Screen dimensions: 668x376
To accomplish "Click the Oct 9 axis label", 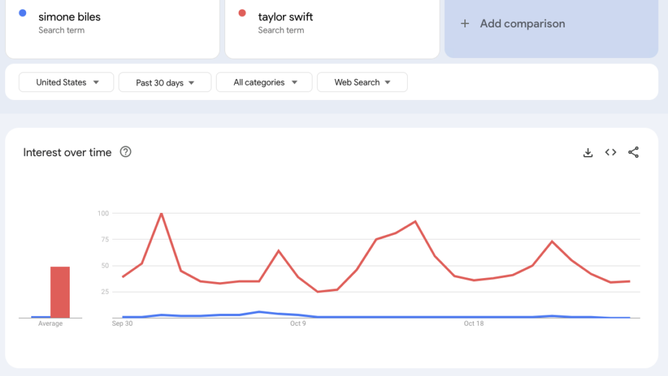I will [298, 324].
